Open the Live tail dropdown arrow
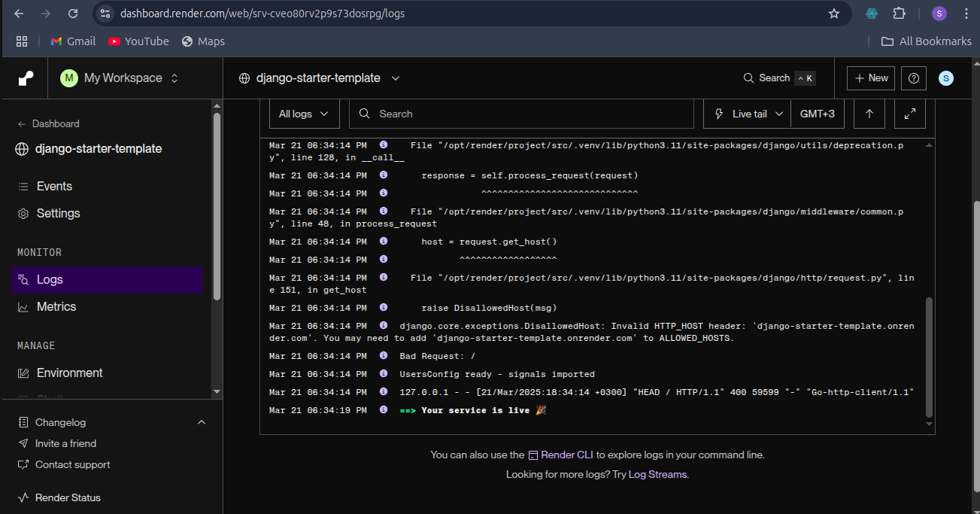This screenshot has height=514, width=980. (x=781, y=114)
